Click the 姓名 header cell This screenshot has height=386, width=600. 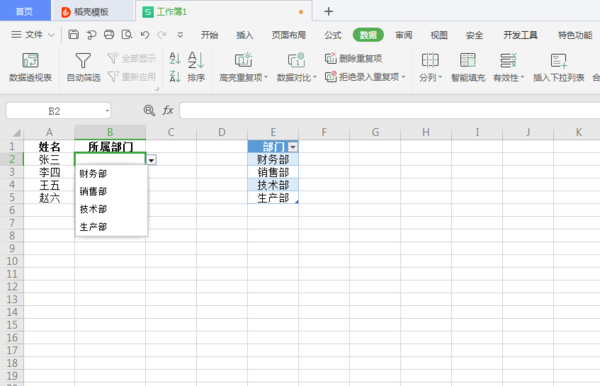tap(49, 147)
